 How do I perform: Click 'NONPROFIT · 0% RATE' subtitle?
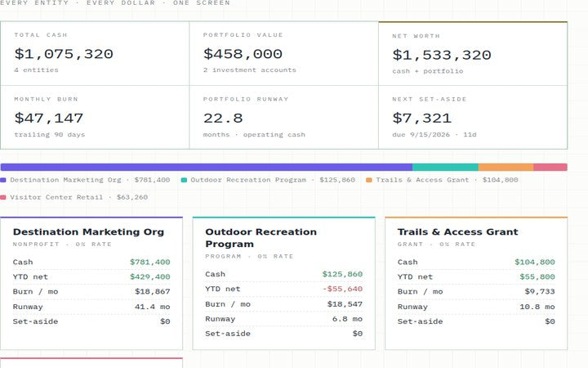coord(62,244)
